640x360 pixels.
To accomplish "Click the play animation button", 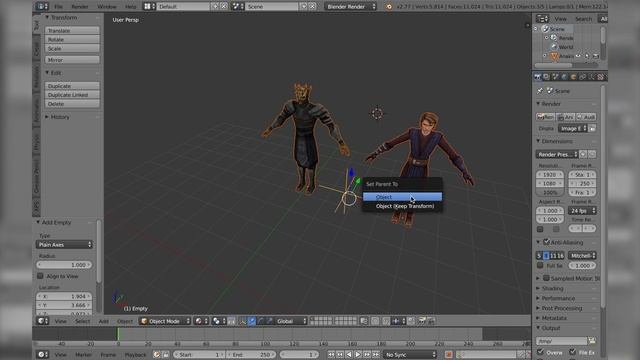I will 358,354.
